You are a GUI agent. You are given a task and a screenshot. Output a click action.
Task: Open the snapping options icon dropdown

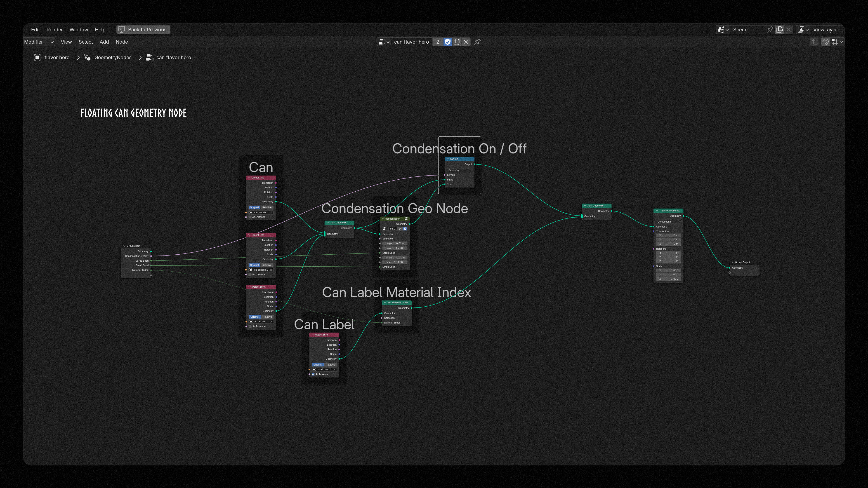coord(837,42)
